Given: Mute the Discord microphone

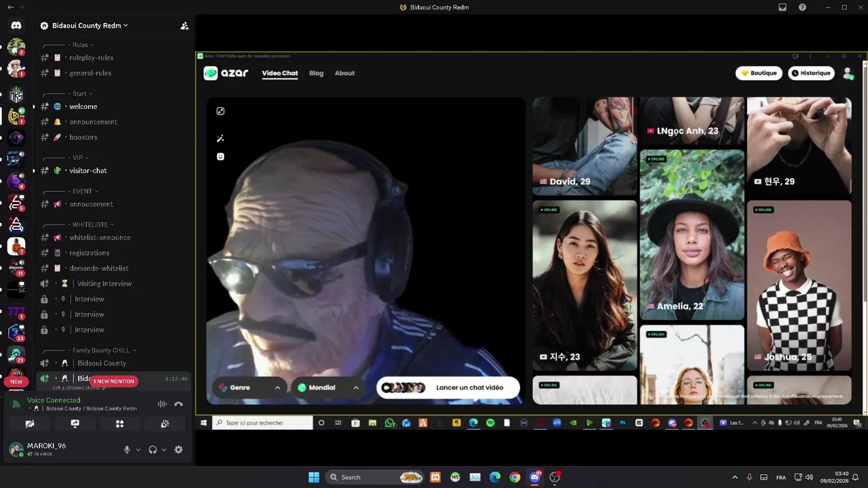Looking at the screenshot, I should pyautogui.click(x=127, y=449).
